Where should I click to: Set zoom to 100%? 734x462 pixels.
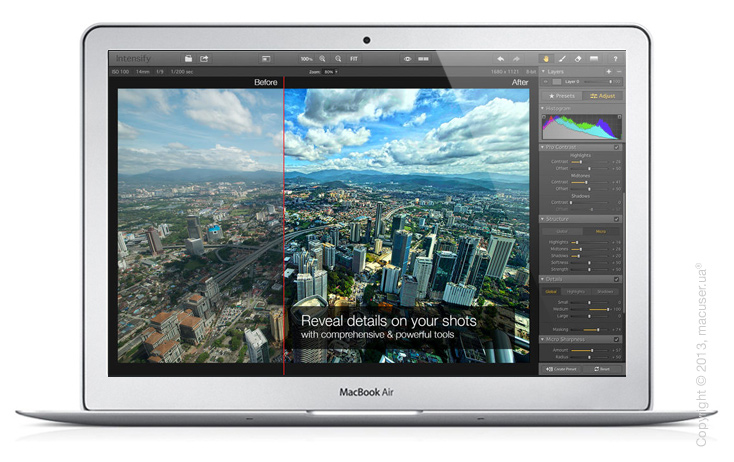307,59
